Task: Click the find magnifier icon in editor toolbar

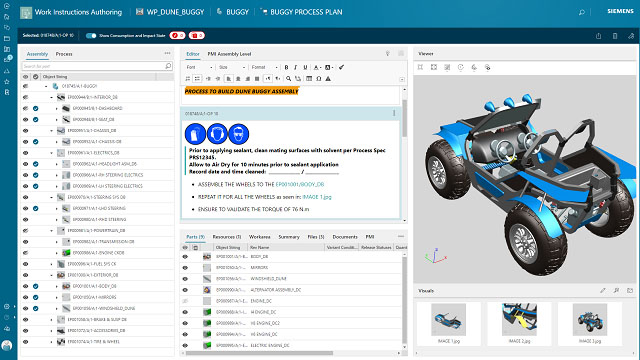Action: click(x=289, y=79)
